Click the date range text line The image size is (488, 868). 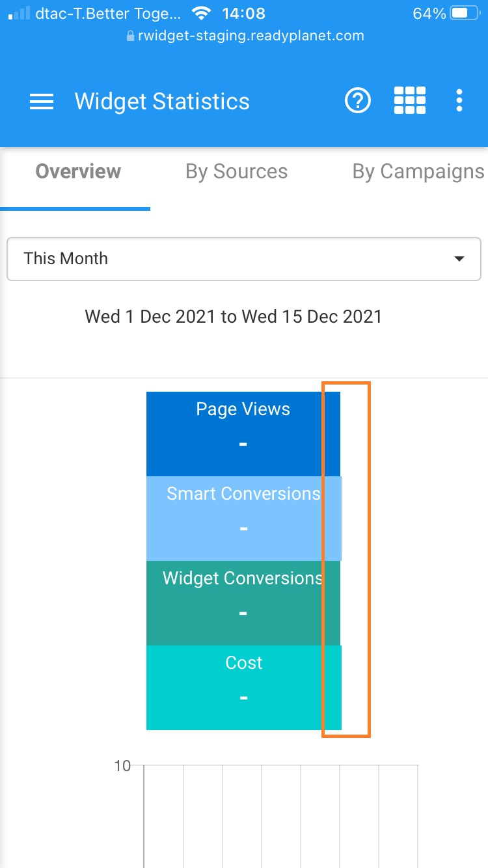(x=233, y=317)
